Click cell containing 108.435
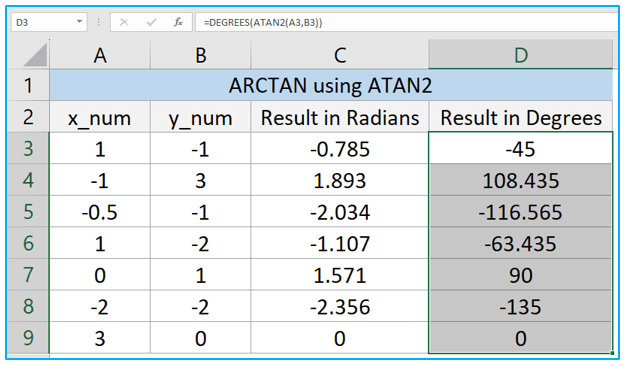 point(521,180)
